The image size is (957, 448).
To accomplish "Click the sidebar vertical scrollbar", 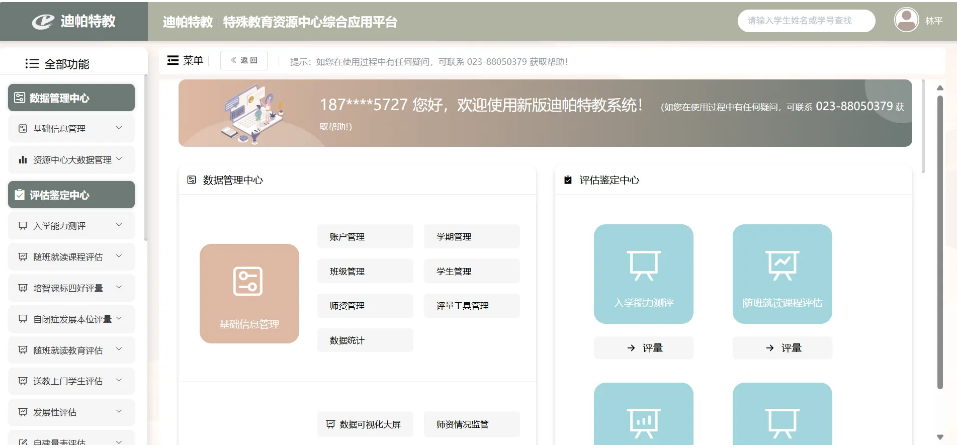I will coord(145,157).
